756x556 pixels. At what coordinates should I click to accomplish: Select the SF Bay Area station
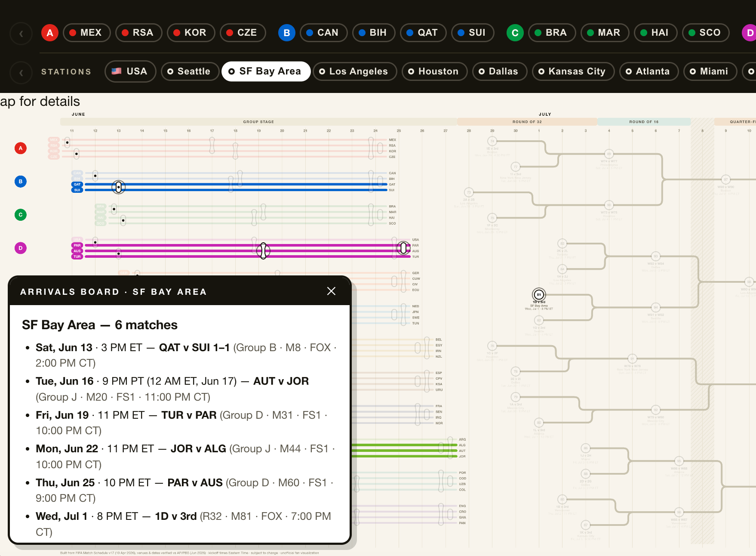(266, 71)
